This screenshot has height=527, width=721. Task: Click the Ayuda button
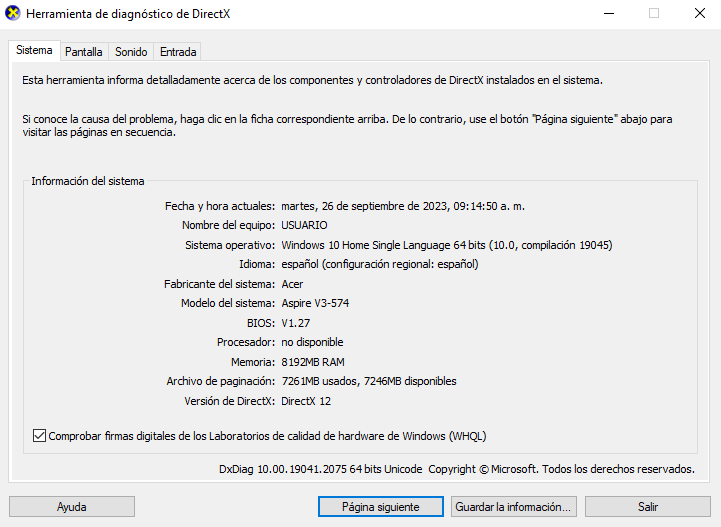tap(72, 507)
